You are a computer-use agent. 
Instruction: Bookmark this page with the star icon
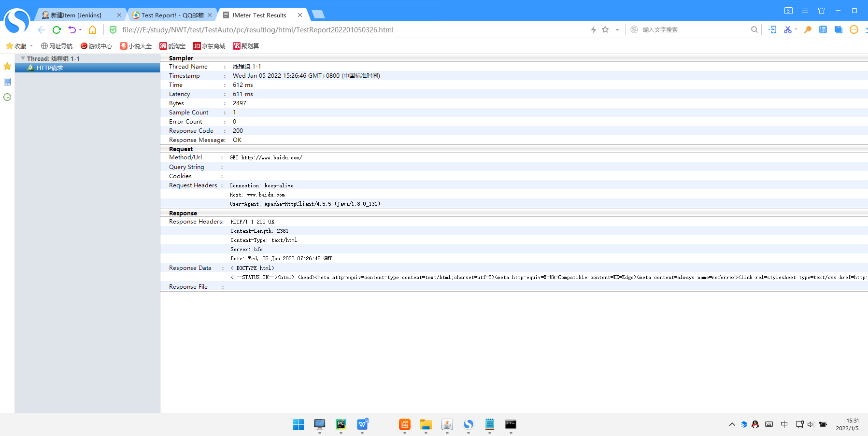[605, 30]
